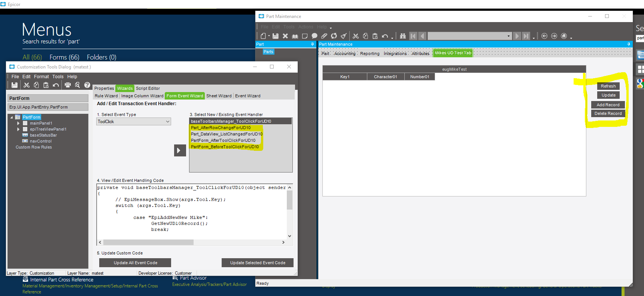This screenshot has height=296, width=644.
Task: Click Forward arrow circle icon in Part Maintenance
Action: click(554, 36)
